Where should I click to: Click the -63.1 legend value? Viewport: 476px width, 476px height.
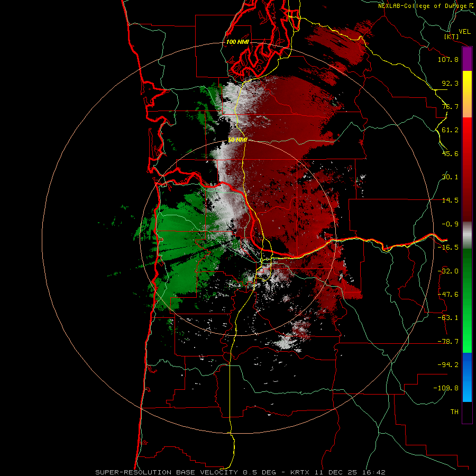pyautogui.click(x=448, y=318)
